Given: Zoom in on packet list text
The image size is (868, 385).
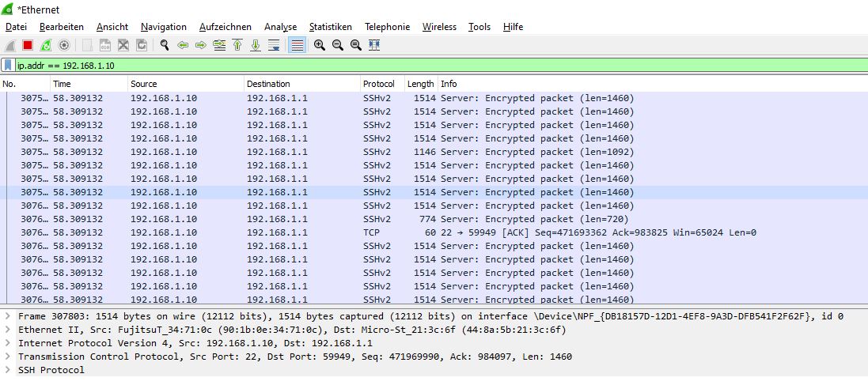Looking at the screenshot, I should [x=319, y=46].
